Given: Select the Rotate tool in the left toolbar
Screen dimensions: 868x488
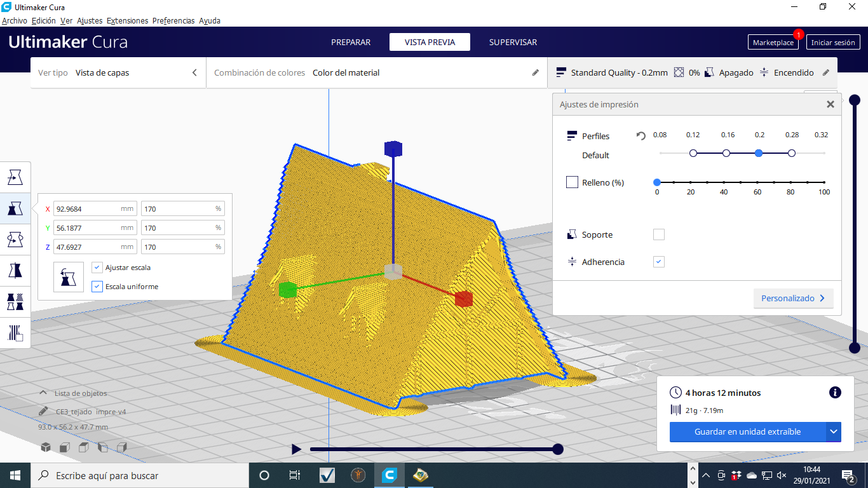Looking at the screenshot, I should click(x=15, y=240).
